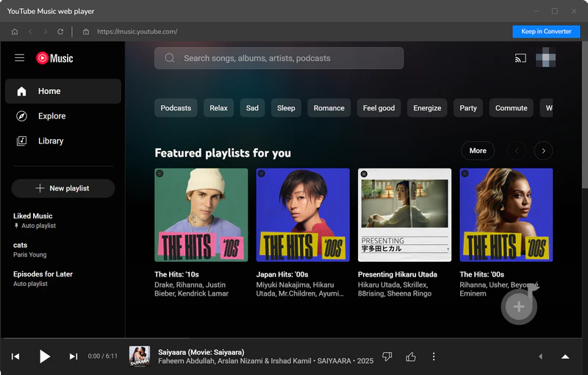Skip to the next track
Image resolution: width=588 pixels, height=375 pixels.
click(x=73, y=357)
